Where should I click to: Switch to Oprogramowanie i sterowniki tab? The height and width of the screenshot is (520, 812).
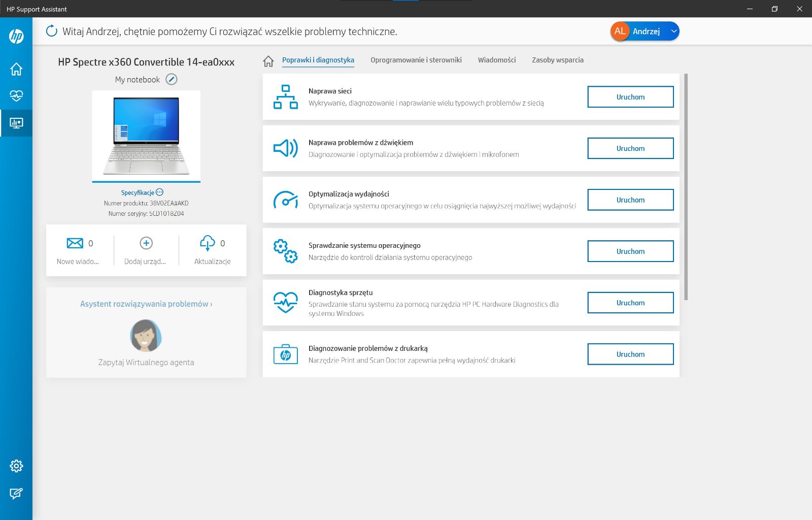click(x=416, y=60)
